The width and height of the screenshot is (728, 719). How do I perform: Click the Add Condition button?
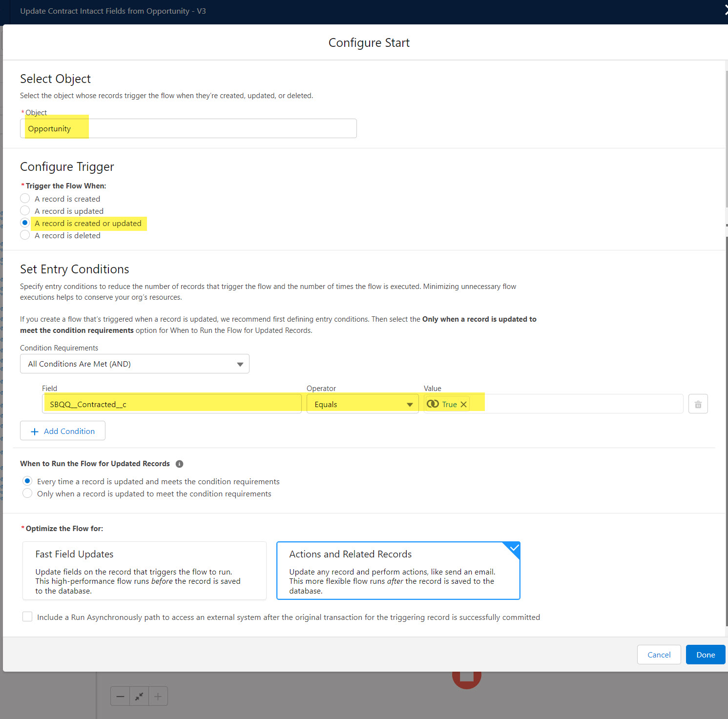62,431
